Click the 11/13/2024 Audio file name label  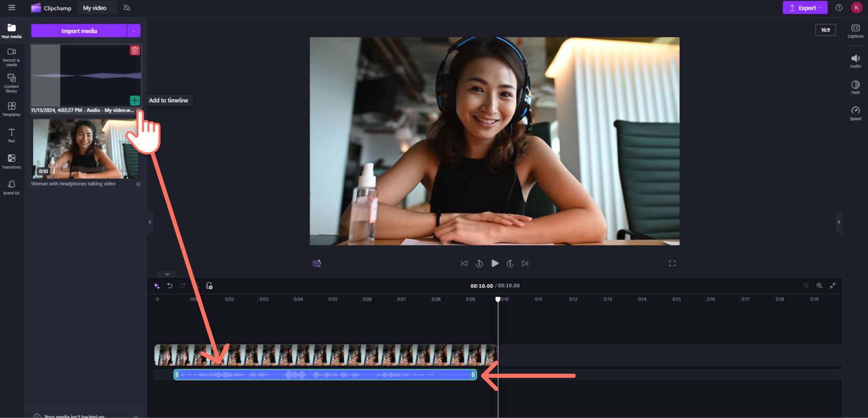point(82,110)
